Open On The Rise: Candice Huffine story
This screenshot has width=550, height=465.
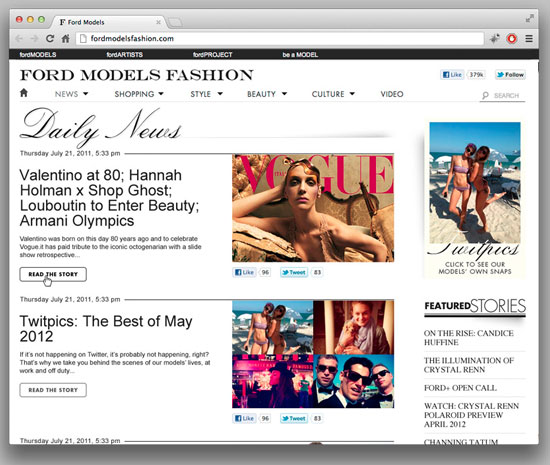469,338
